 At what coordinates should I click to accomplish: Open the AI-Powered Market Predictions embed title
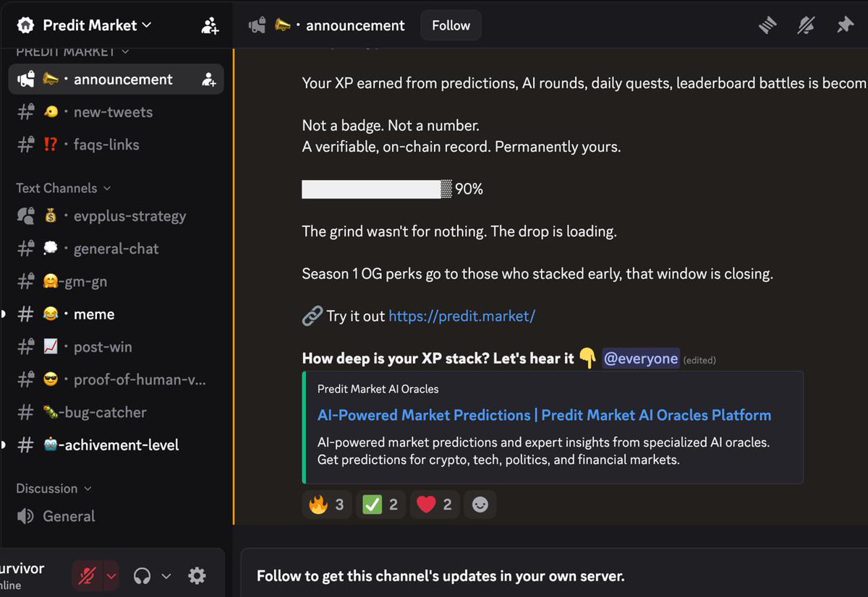(x=544, y=415)
